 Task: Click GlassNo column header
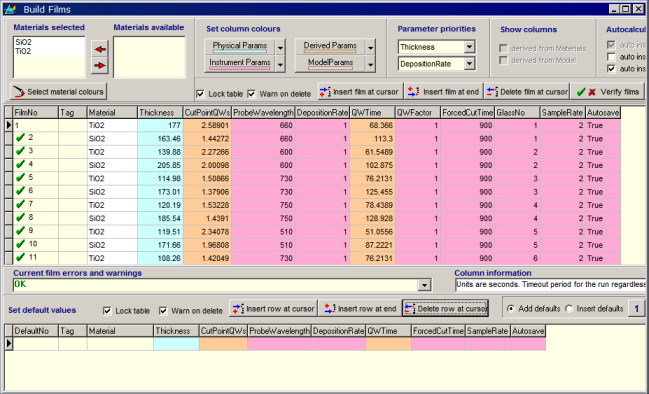coord(517,113)
